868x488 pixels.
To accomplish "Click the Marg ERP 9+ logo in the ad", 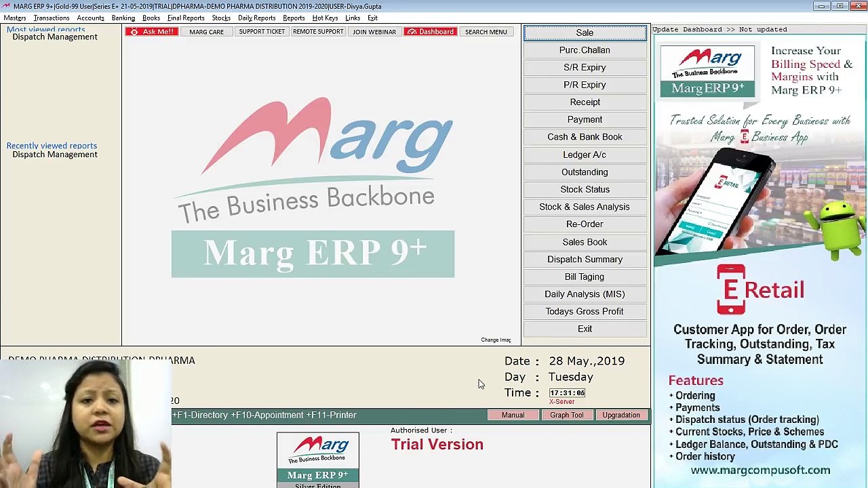I will [x=707, y=70].
